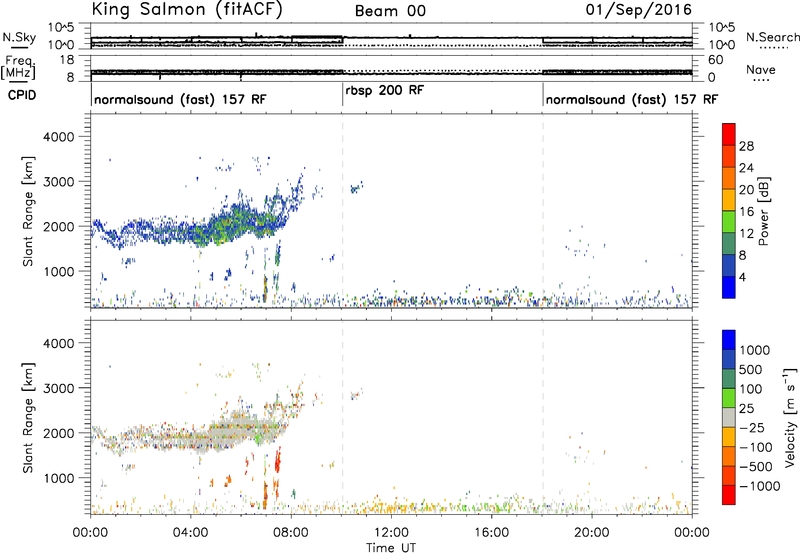
Task: Click the 'N.Search' legend label
Action: 773,37
